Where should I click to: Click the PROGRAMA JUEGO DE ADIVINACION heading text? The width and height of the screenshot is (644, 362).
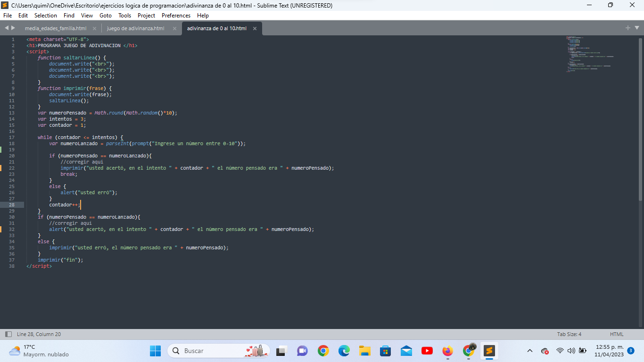click(x=79, y=45)
